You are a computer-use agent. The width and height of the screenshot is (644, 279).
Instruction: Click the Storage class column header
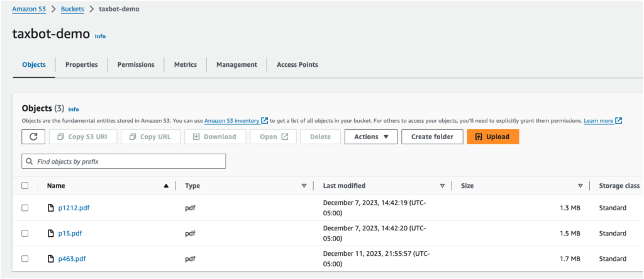619,186
